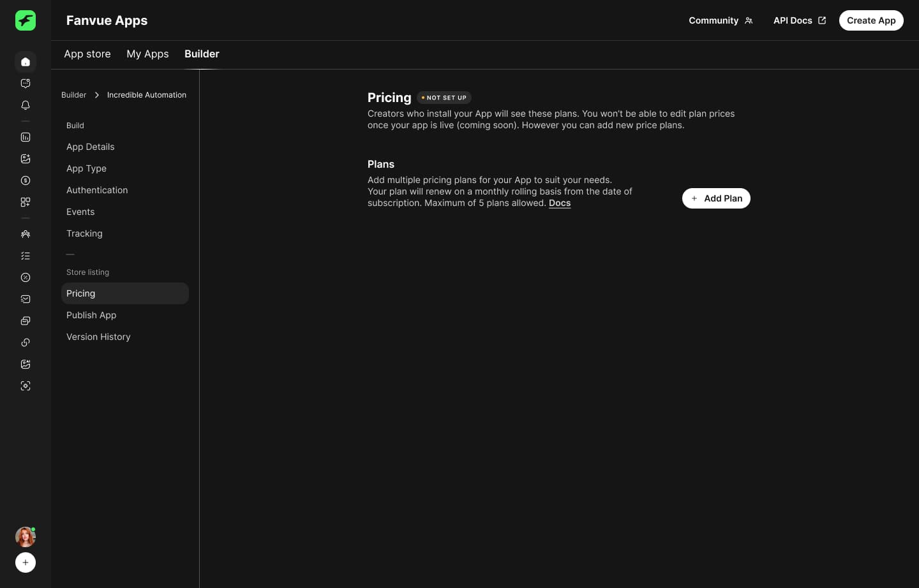Image resolution: width=919 pixels, height=588 pixels.
Task: Open the percent discount circle icon
Action: (26, 277)
